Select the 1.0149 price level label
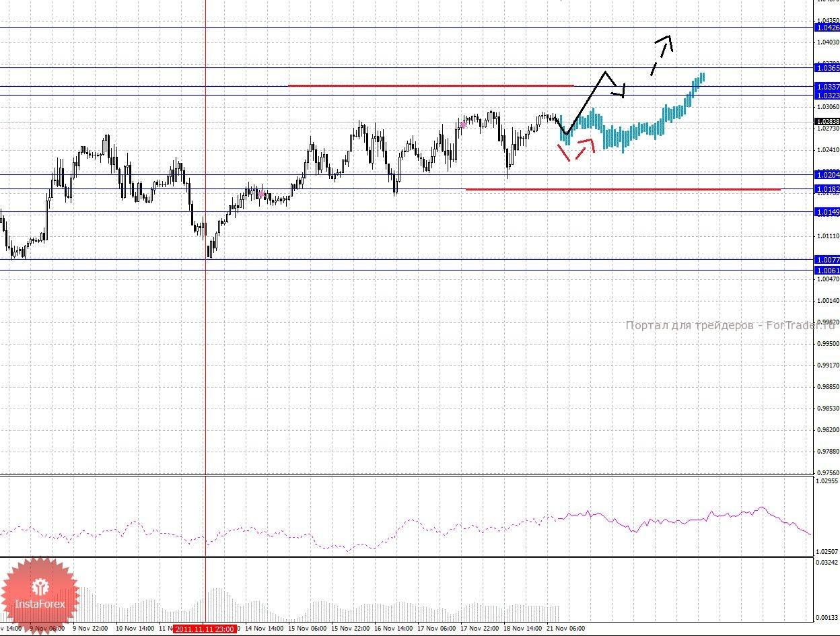 [827, 212]
